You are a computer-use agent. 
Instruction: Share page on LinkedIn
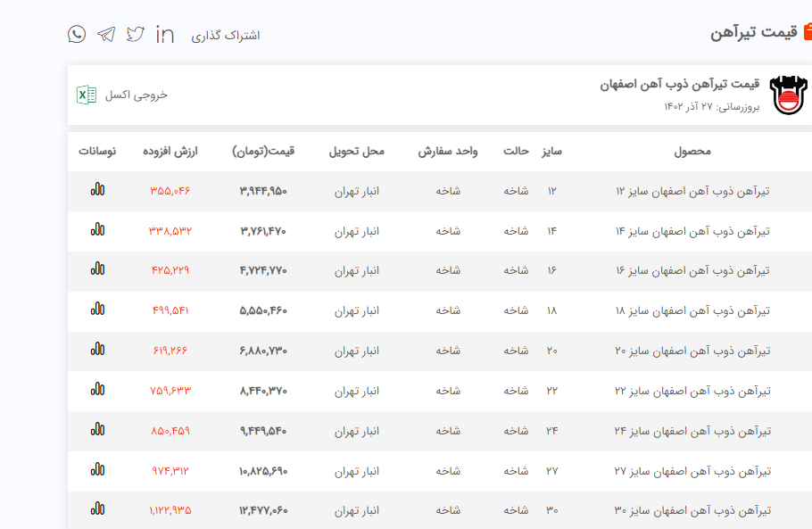165,34
